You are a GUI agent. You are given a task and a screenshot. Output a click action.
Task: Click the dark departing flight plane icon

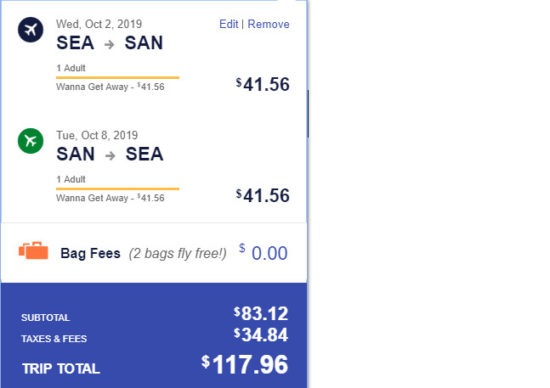(x=31, y=29)
